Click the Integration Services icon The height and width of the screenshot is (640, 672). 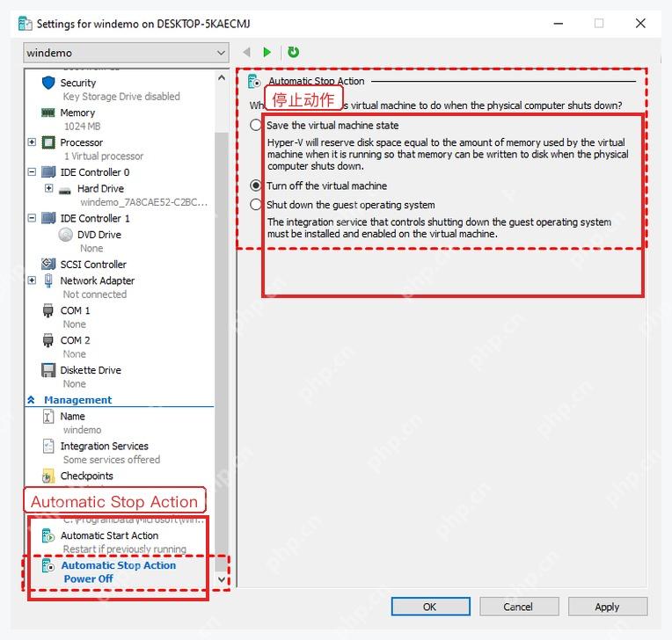pyautogui.click(x=48, y=446)
